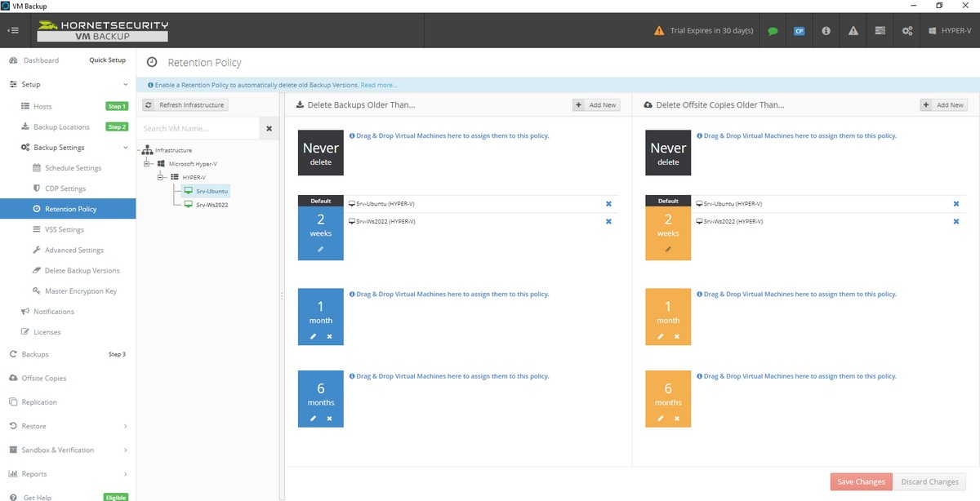Click the Save Changes button

click(x=861, y=481)
